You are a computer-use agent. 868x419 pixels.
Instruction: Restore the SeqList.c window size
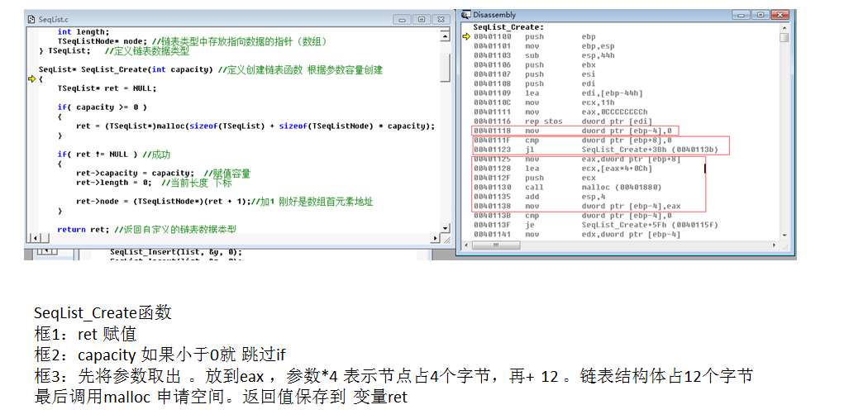(422, 19)
